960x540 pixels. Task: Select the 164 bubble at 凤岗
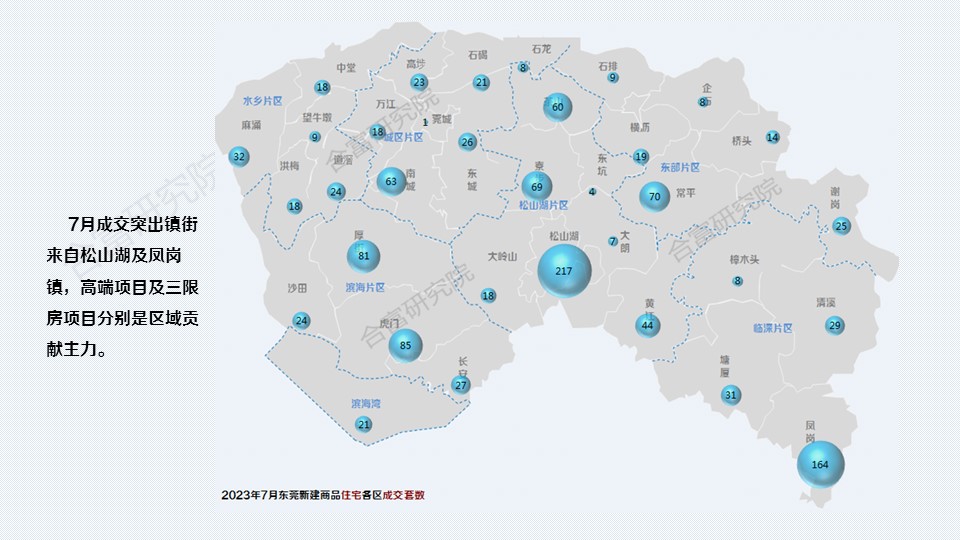point(820,464)
